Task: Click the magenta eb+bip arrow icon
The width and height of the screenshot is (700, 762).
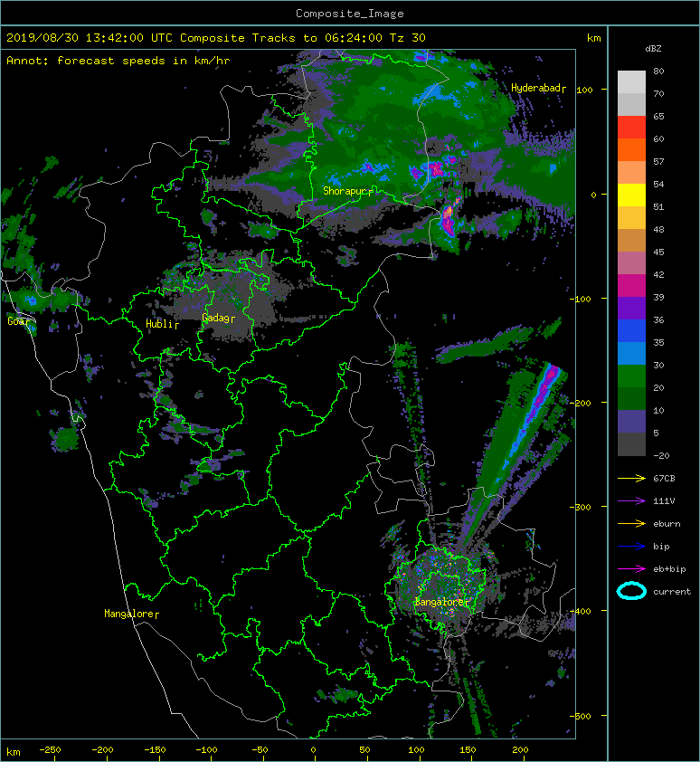Action: (x=631, y=568)
